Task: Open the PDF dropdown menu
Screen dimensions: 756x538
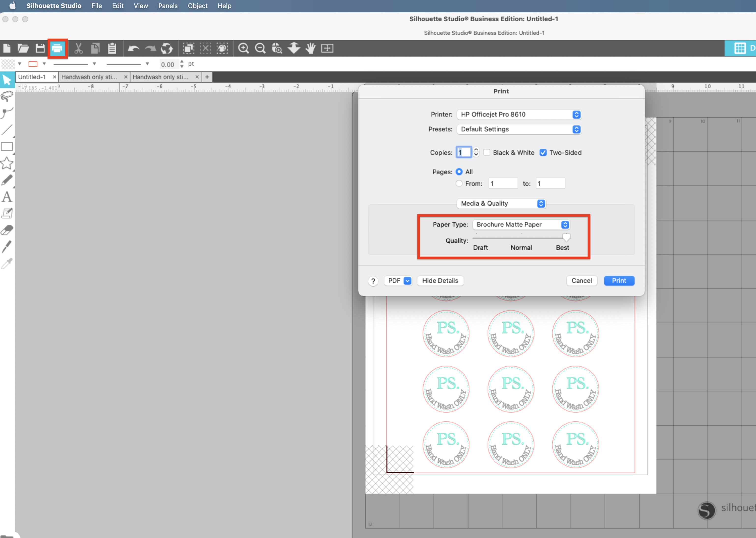Action: [x=398, y=281]
